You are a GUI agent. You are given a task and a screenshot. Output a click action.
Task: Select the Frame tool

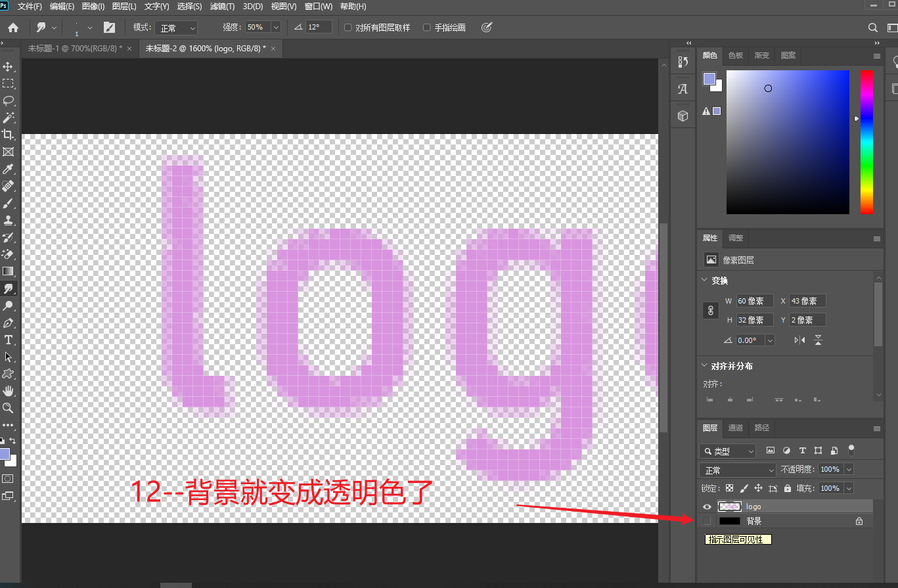[9, 152]
